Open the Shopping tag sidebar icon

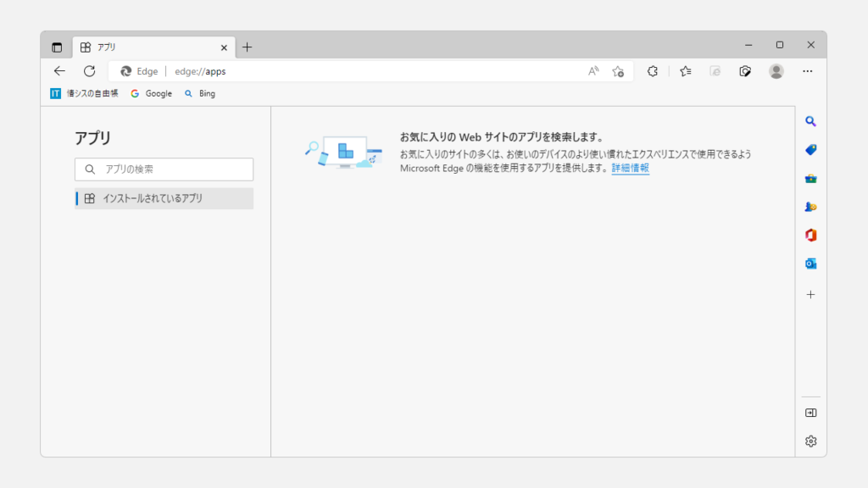(810, 150)
